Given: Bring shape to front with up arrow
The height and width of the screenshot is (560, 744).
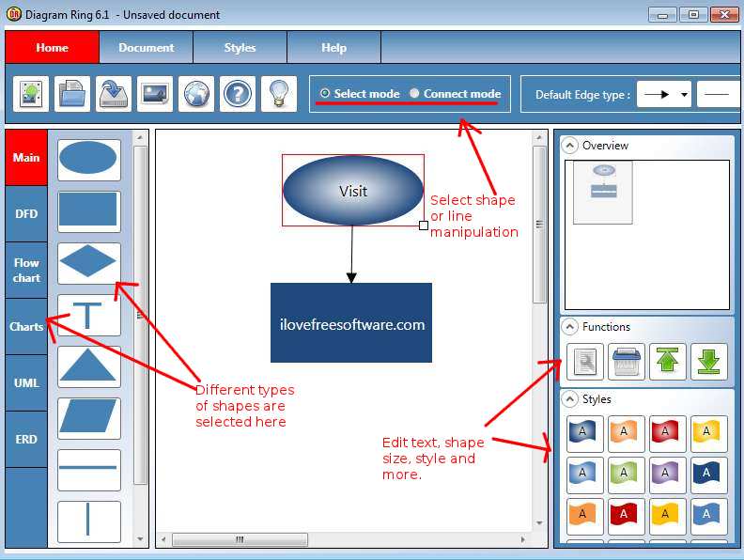Looking at the screenshot, I should 667,362.
